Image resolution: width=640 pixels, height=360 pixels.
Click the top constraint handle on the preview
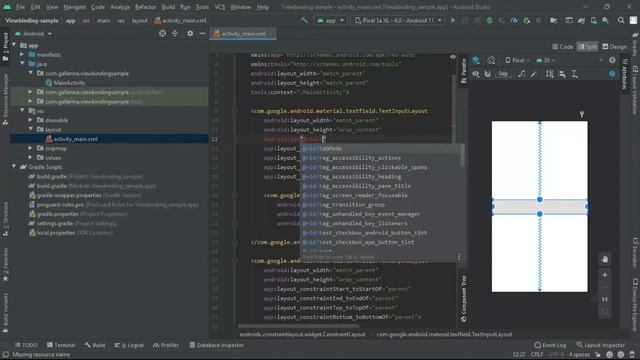540,200
